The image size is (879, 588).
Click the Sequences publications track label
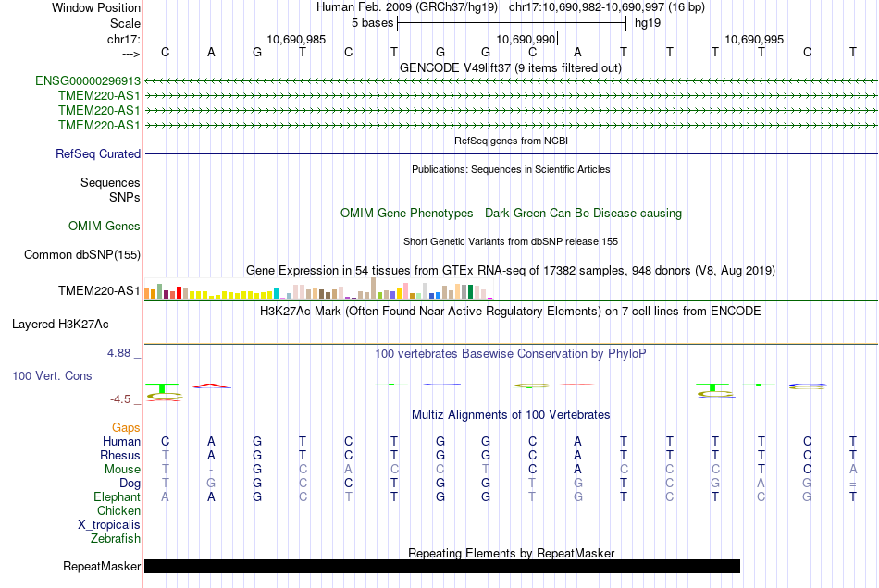pos(110,182)
